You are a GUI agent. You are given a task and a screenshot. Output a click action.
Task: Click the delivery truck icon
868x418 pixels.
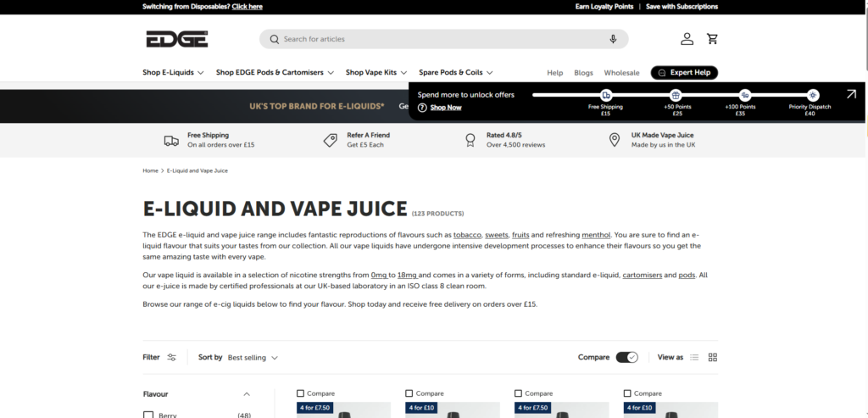[x=171, y=141]
